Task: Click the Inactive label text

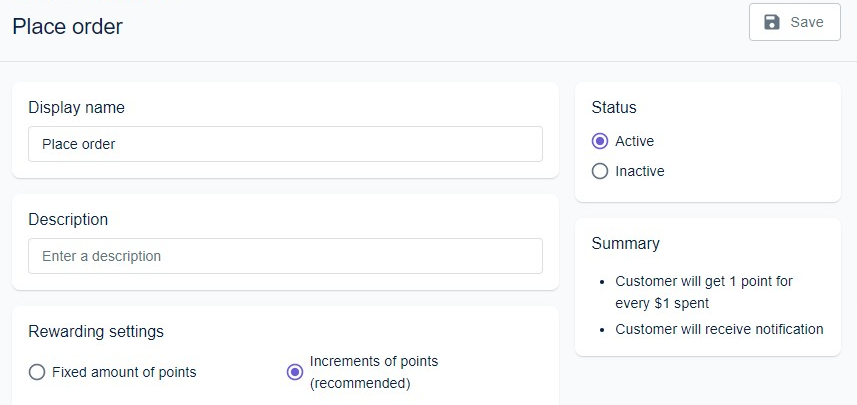Action: click(640, 171)
